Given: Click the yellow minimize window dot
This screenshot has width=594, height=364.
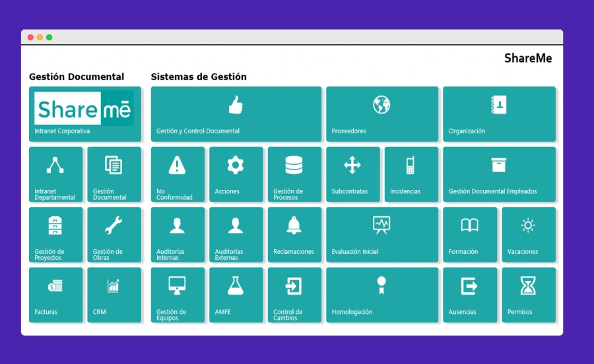Looking at the screenshot, I should tap(40, 38).
